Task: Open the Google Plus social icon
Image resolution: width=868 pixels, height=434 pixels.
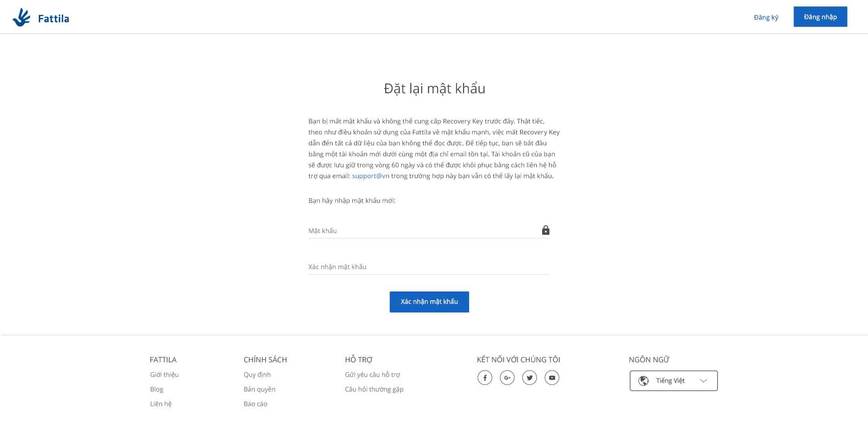Action: coord(507,378)
